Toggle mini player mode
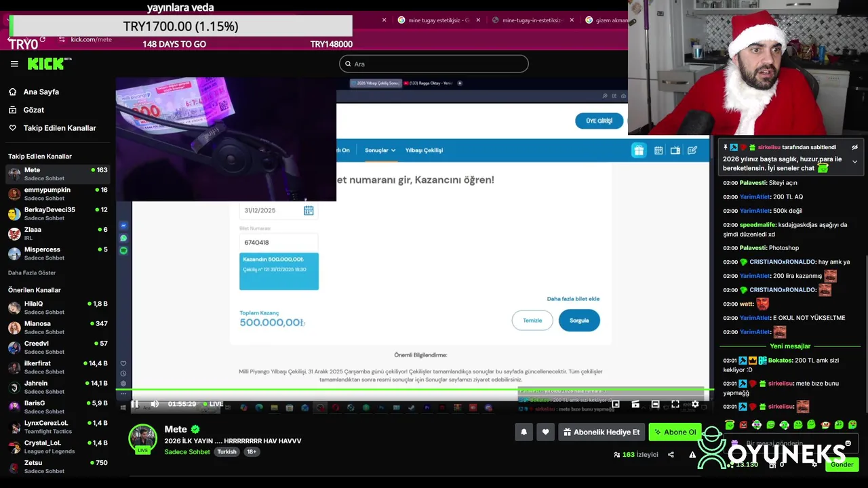Viewport: 868px width, 488px height. [616, 404]
